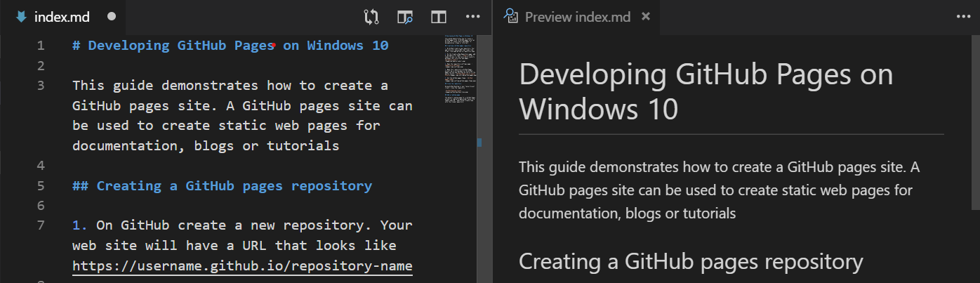
Task: Click the preview pane vertical scrollbar
Action: tap(975, 121)
